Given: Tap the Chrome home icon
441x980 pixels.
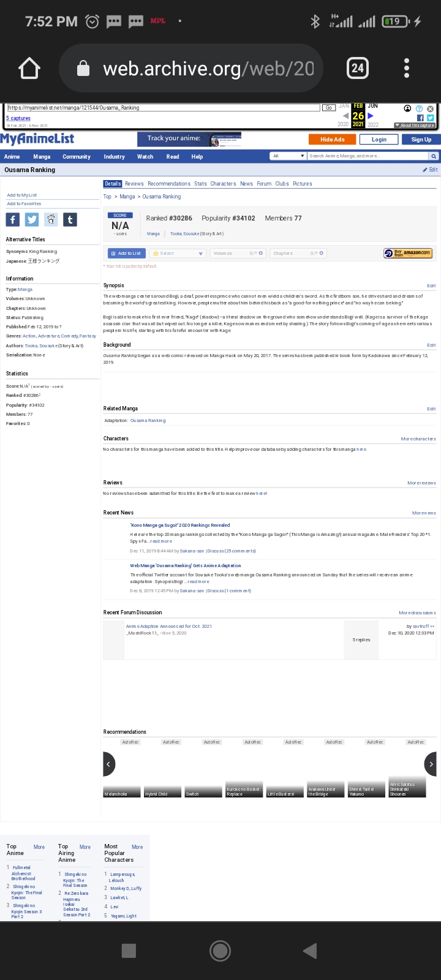Looking at the screenshot, I should point(29,68).
